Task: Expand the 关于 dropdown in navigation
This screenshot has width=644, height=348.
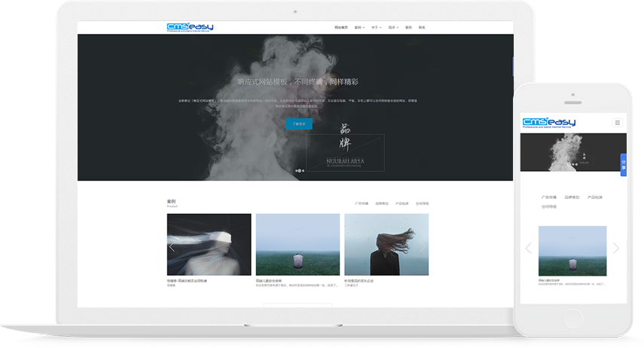Action: (377, 27)
